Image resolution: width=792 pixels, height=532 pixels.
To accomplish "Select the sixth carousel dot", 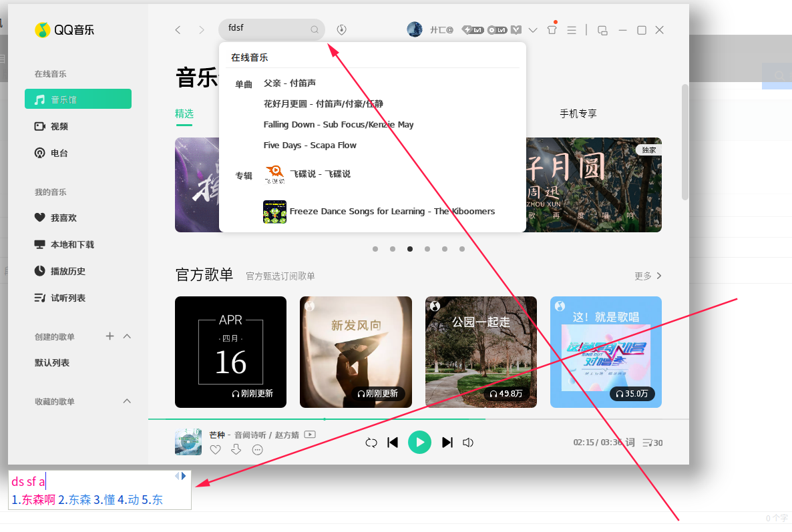I will pyautogui.click(x=462, y=249).
